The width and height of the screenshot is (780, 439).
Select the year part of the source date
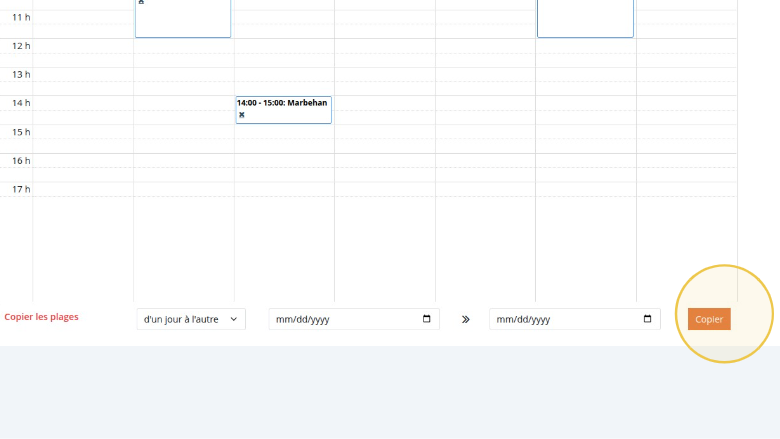tap(319, 320)
